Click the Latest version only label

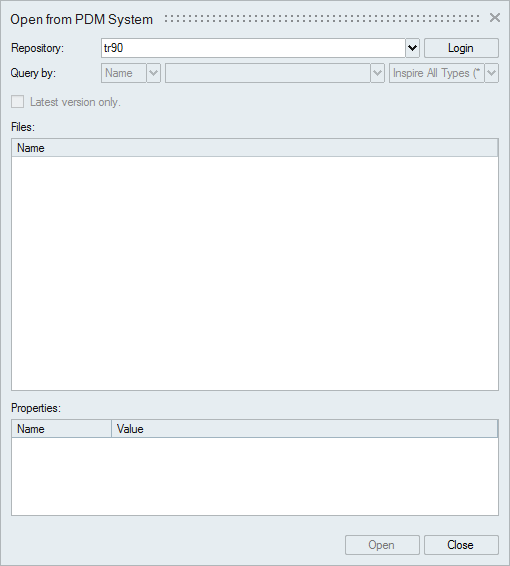point(75,102)
